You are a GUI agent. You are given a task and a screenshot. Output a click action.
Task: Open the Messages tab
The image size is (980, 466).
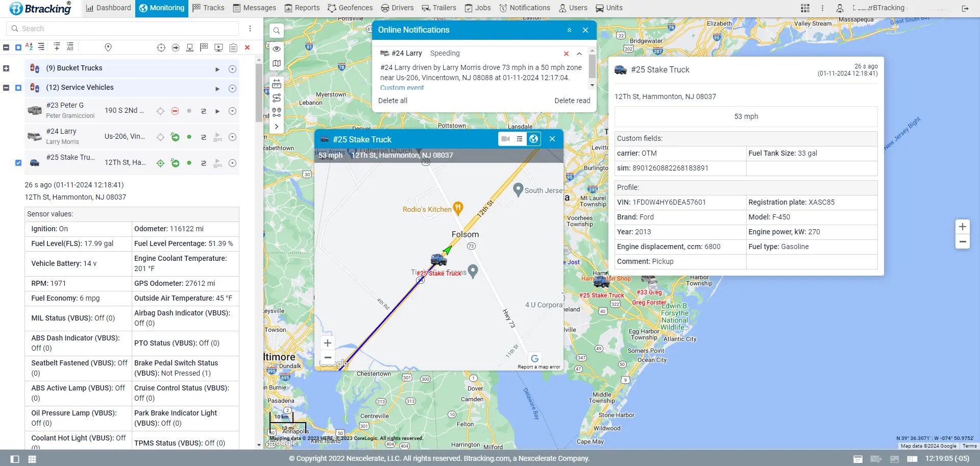254,8
